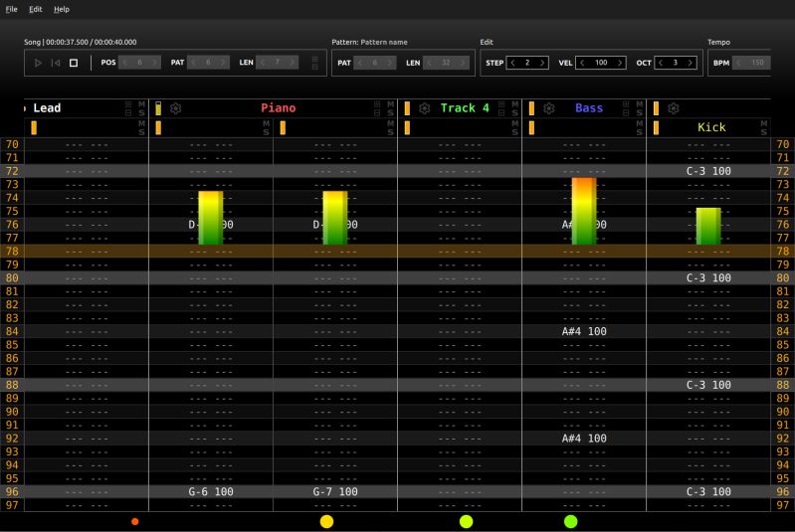
Task: Click the VEL value field showing 100
Action: (601, 63)
